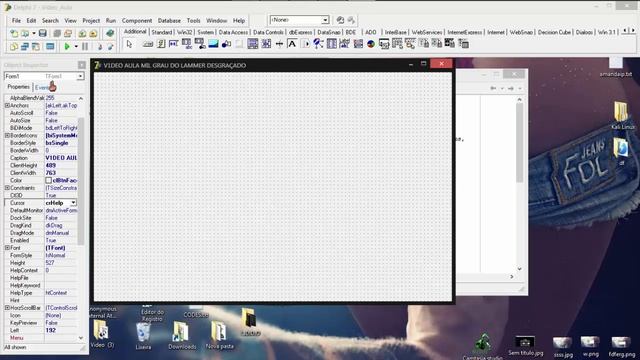The width and height of the screenshot is (640, 360).
Task: Open the Project menu
Action: [91, 20]
